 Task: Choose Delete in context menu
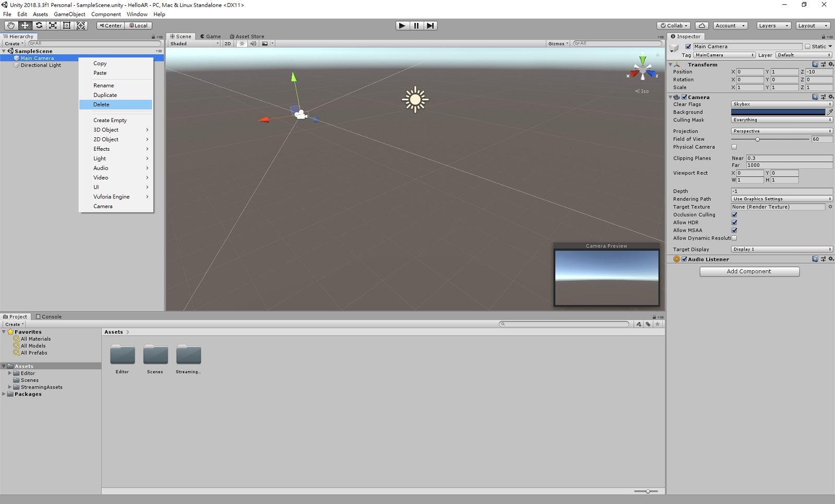116,105
